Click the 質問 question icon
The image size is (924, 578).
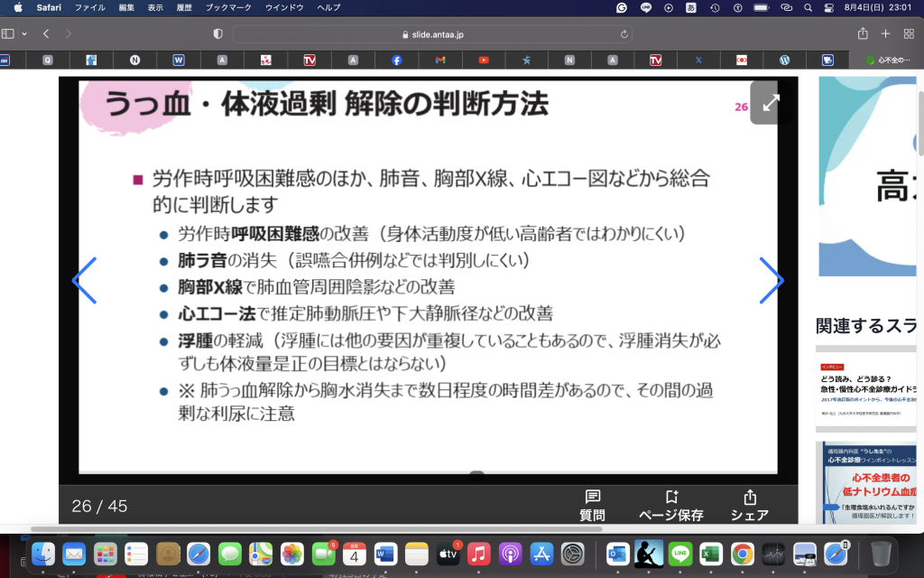coord(592,506)
